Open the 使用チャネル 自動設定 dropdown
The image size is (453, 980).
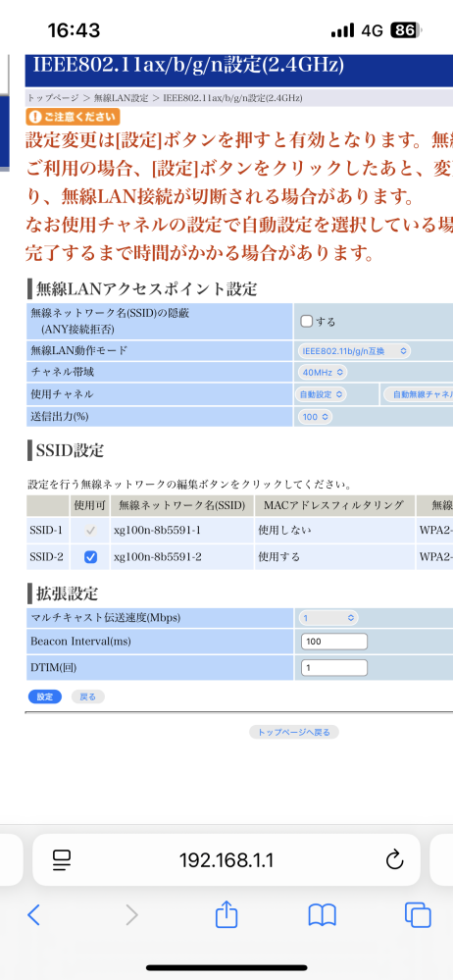pos(321,394)
